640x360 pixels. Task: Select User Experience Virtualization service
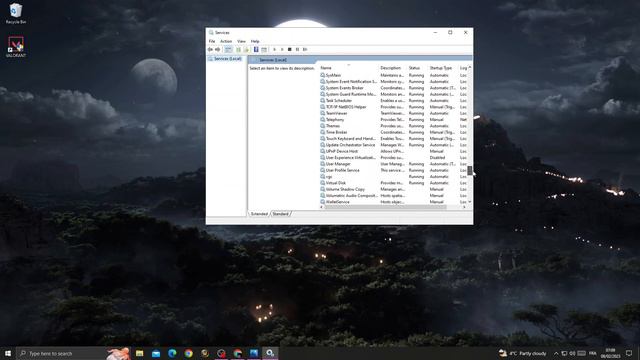click(x=393, y=158)
